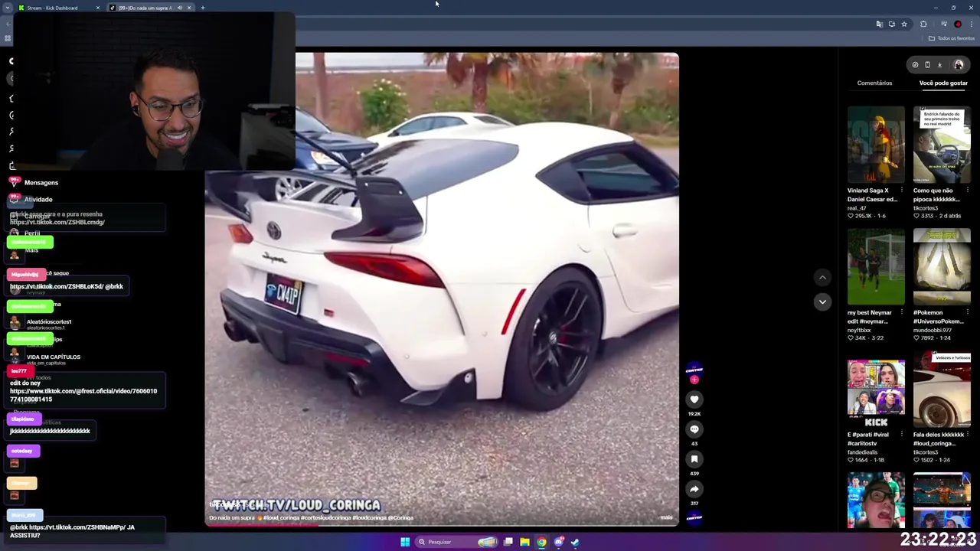980x551 pixels.
Task: Open the video comments speech-bubble icon
Action: tap(694, 429)
